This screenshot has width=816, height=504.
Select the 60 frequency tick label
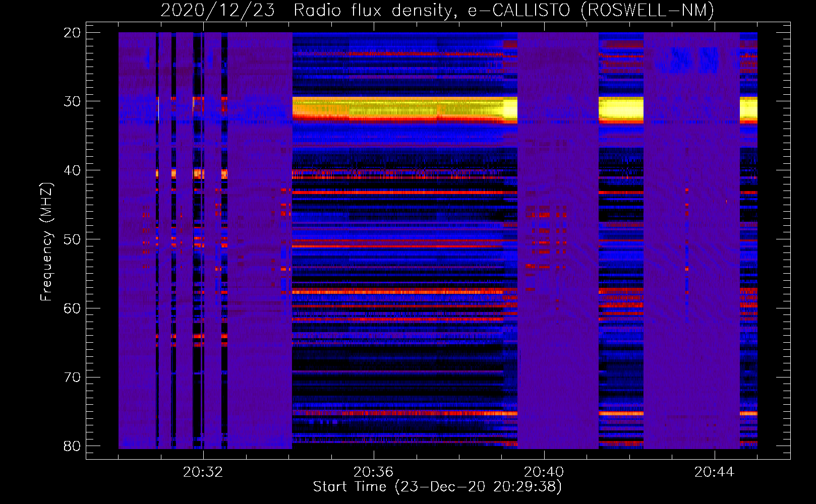click(x=72, y=308)
